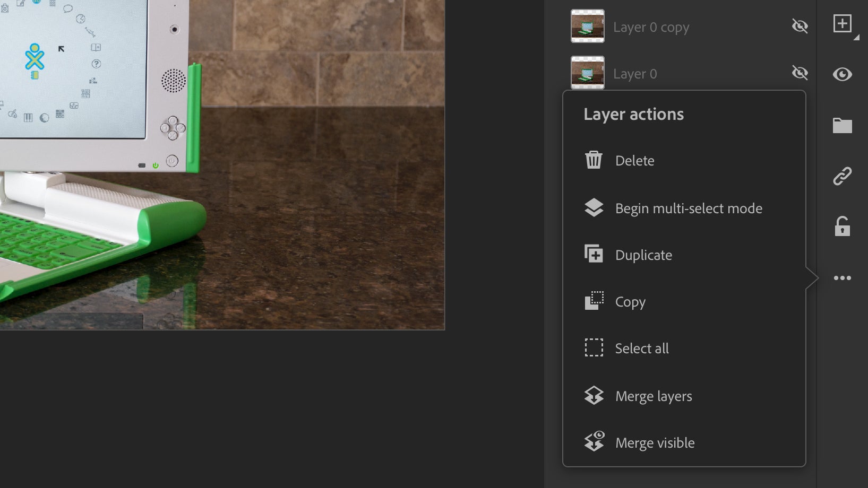The height and width of the screenshot is (488, 868).
Task: Open layer actions via the ellipsis icon
Action: 843,277
